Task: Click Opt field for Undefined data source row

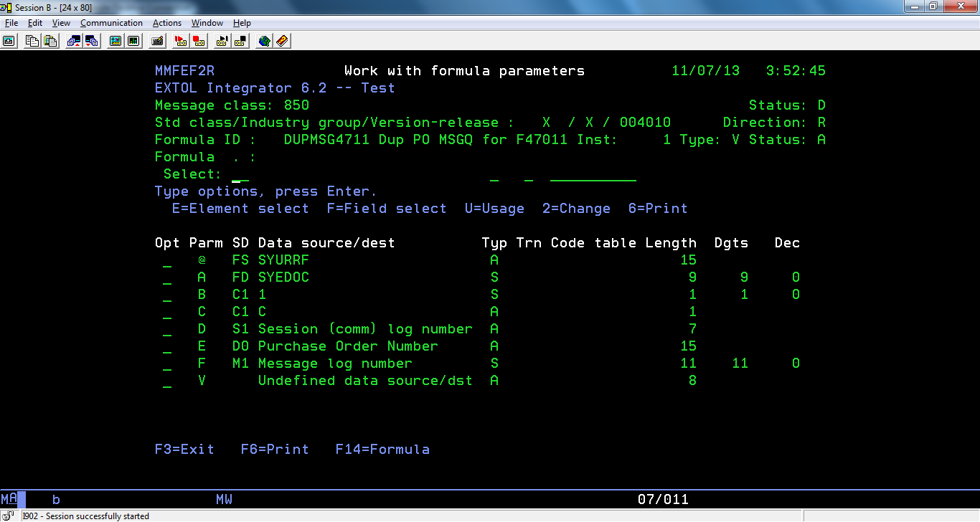Action: tap(167, 381)
